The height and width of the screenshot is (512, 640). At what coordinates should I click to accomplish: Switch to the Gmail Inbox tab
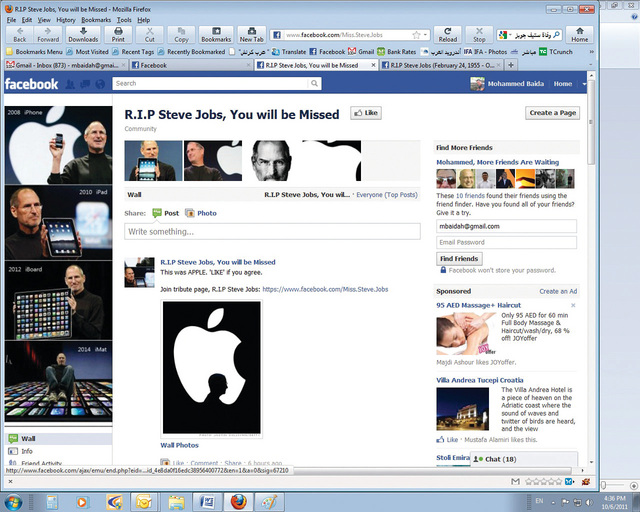pyautogui.click(x=67, y=65)
